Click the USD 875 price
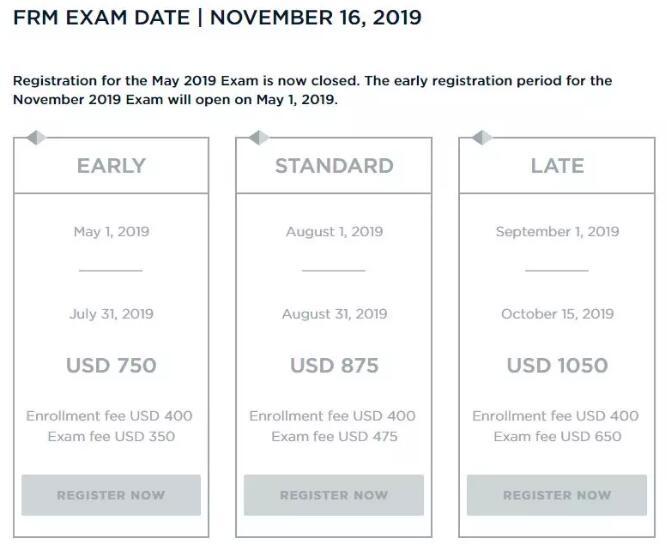Image resolution: width=668 pixels, height=545 pixels. pyautogui.click(x=334, y=366)
